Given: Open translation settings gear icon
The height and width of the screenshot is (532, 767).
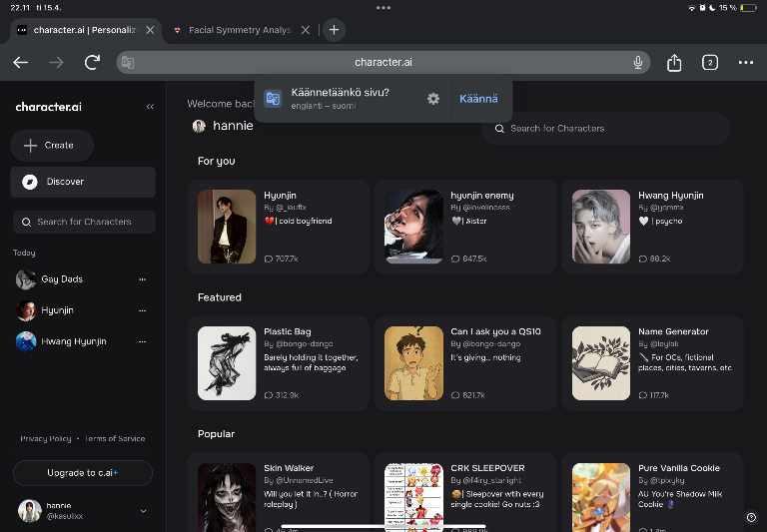Looking at the screenshot, I should [432, 99].
